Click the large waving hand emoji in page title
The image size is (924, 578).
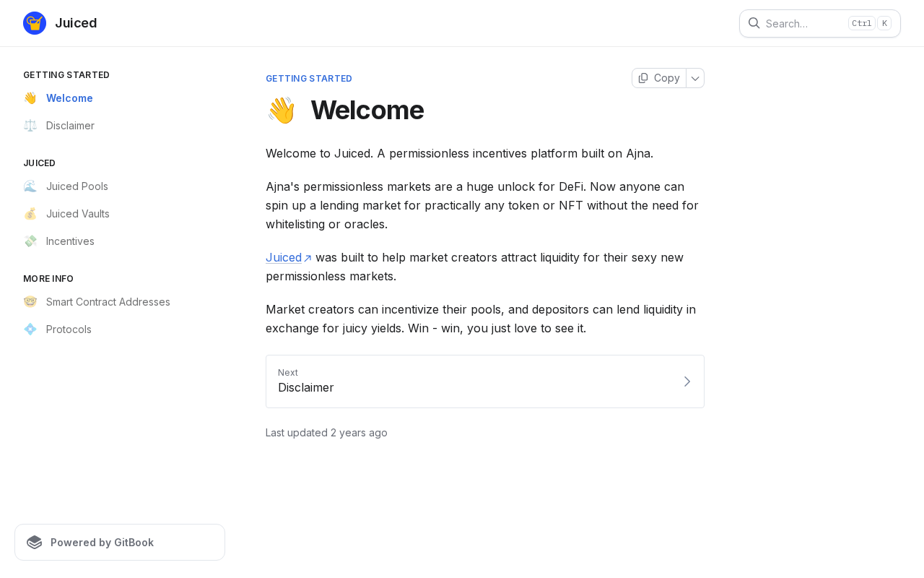(x=281, y=110)
